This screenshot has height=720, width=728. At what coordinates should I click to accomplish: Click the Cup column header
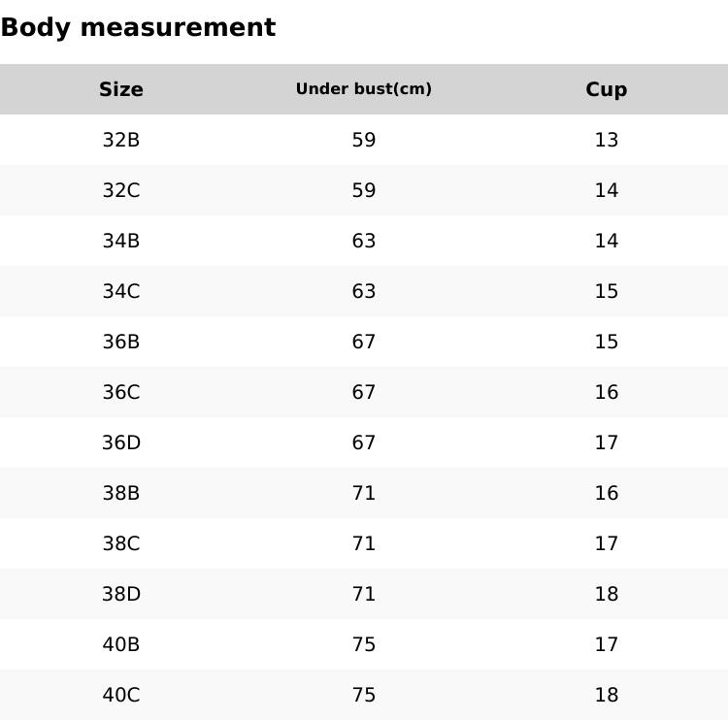coord(607,89)
